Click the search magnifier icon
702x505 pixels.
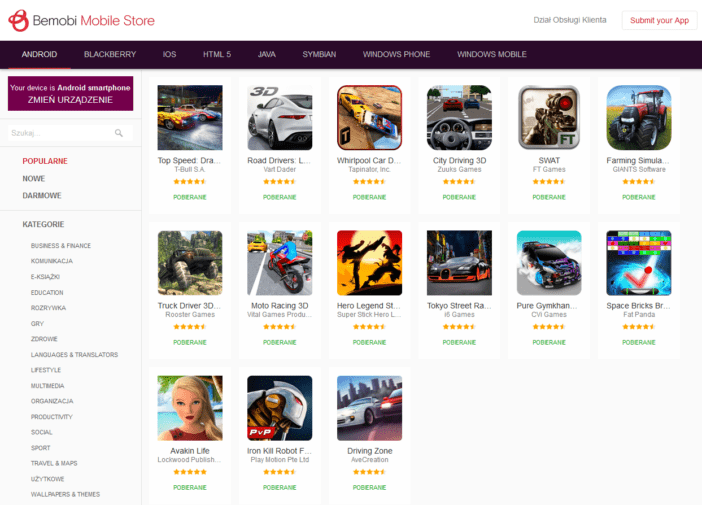coord(119,133)
